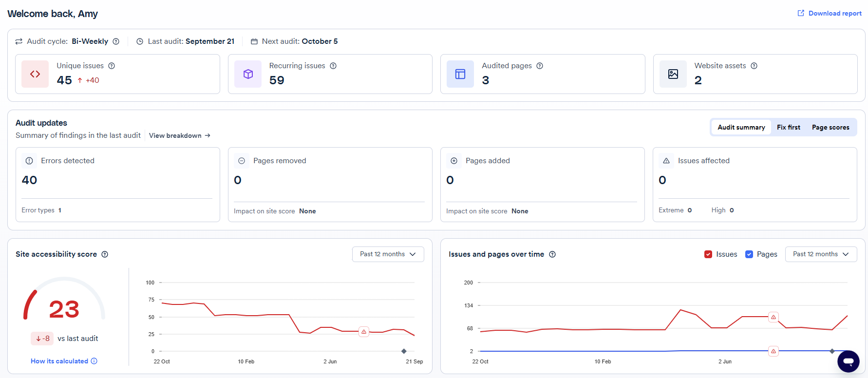Image resolution: width=868 pixels, height=378 pixels.
Task: Open accessibility score Past 12 months dropdown
Action: tap(388, 254)
